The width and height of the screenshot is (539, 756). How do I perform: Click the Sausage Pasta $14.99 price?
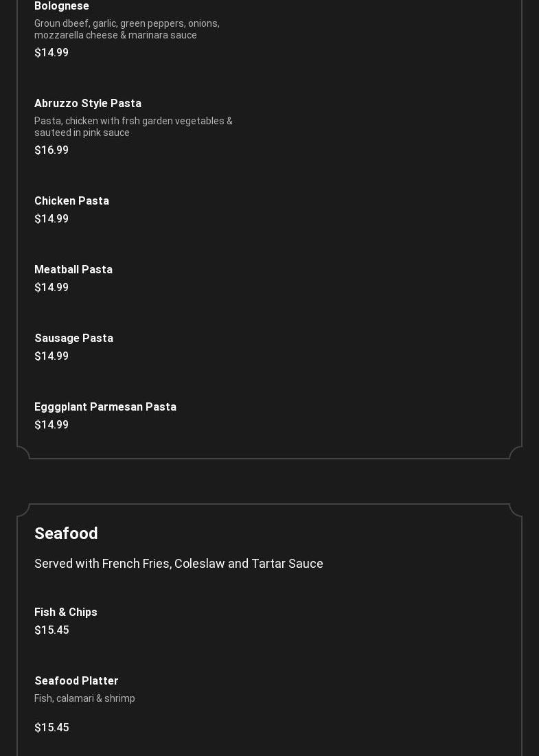click(x=51, y=356)
